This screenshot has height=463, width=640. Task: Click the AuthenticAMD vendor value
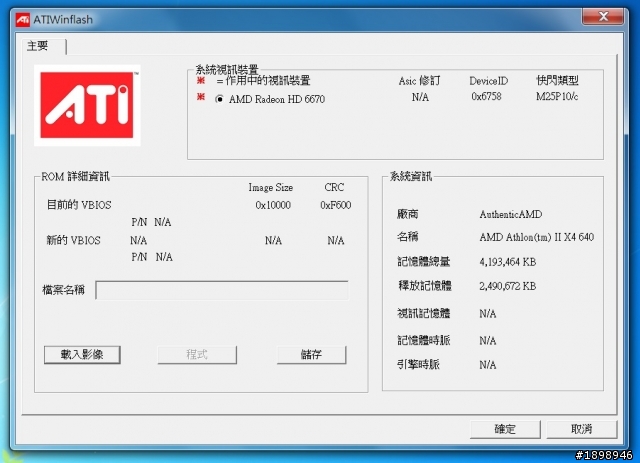(511, 214)
